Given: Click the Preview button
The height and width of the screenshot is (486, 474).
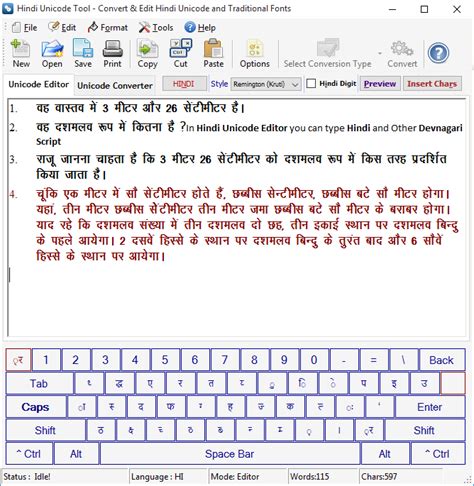Looking at the screenshot, I should [380, 84].
